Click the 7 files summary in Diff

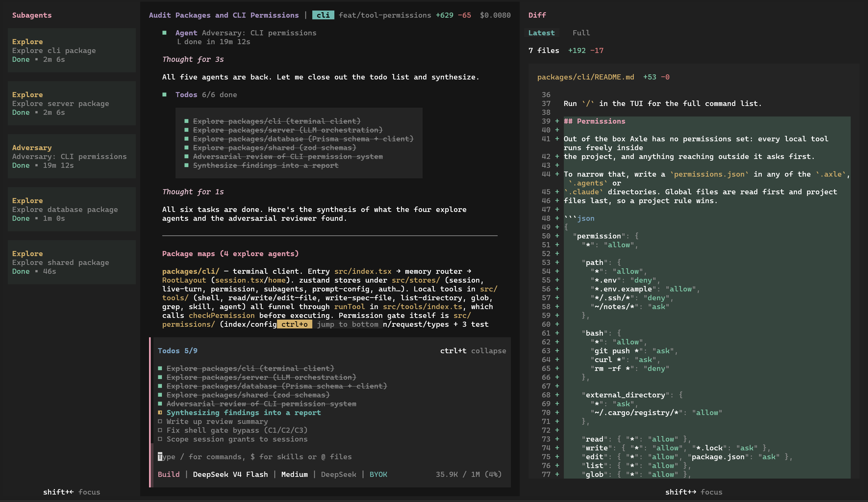(543, 50)
